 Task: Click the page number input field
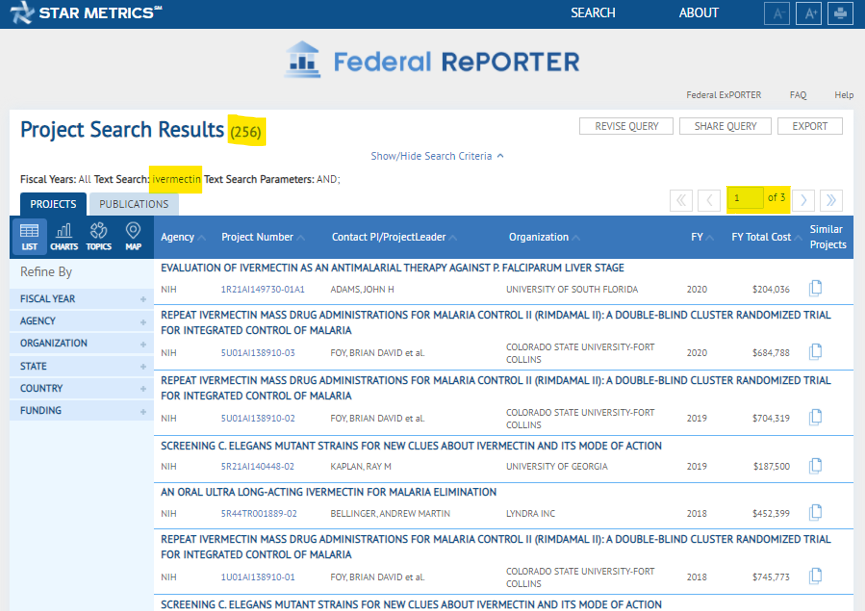click(x=745, y=198)
